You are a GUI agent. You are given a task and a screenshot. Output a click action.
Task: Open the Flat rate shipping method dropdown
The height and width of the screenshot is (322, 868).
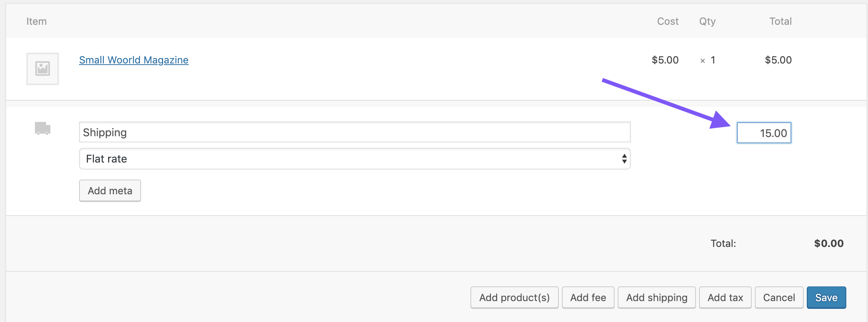(354, 158)
